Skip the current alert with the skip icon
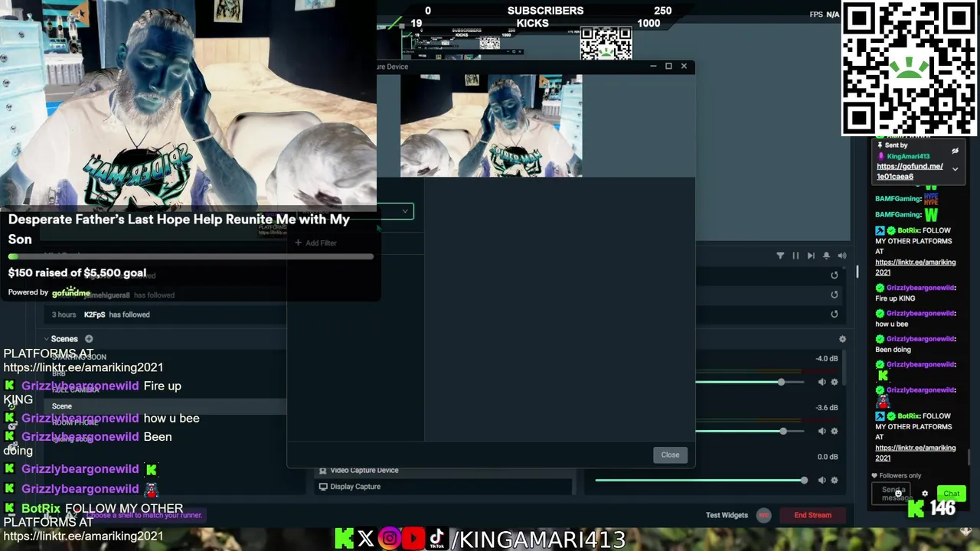This screenshot has height=551, width=980. pos(811,256)
